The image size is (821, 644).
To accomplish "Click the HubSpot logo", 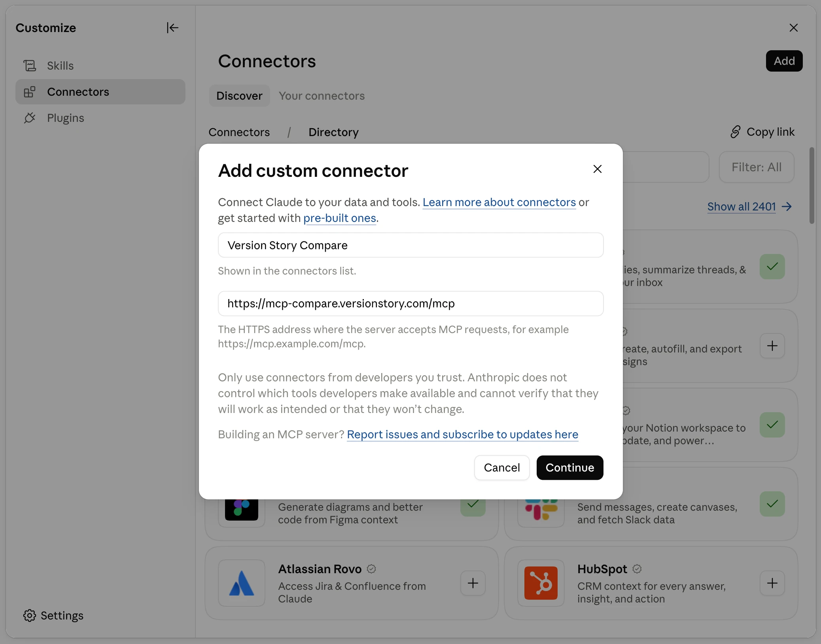I will coord(541,583).
